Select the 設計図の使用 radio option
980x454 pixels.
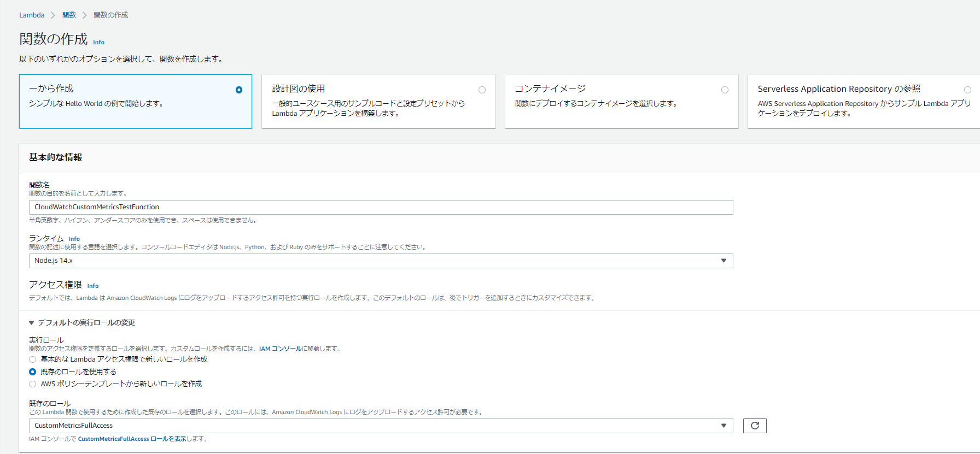482,90
